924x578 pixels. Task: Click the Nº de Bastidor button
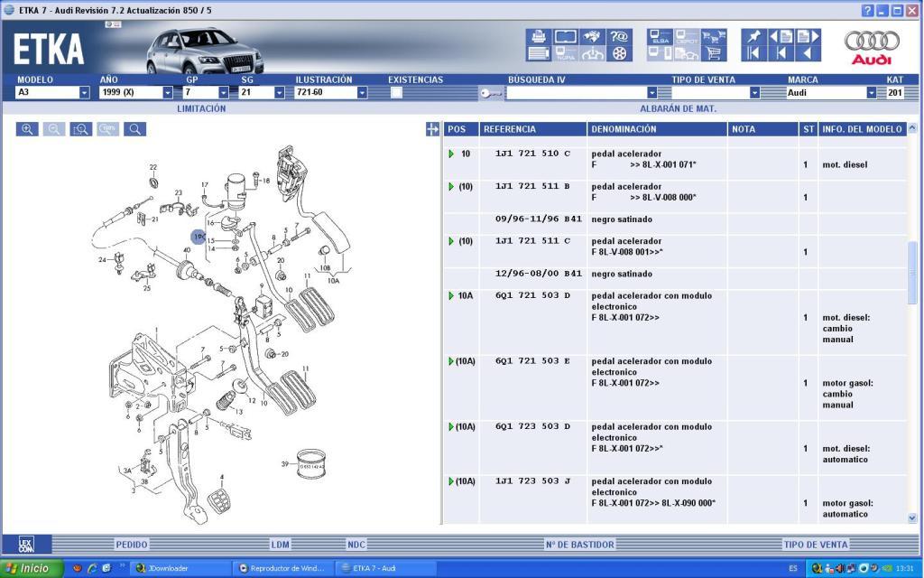[x=580, y=545]
